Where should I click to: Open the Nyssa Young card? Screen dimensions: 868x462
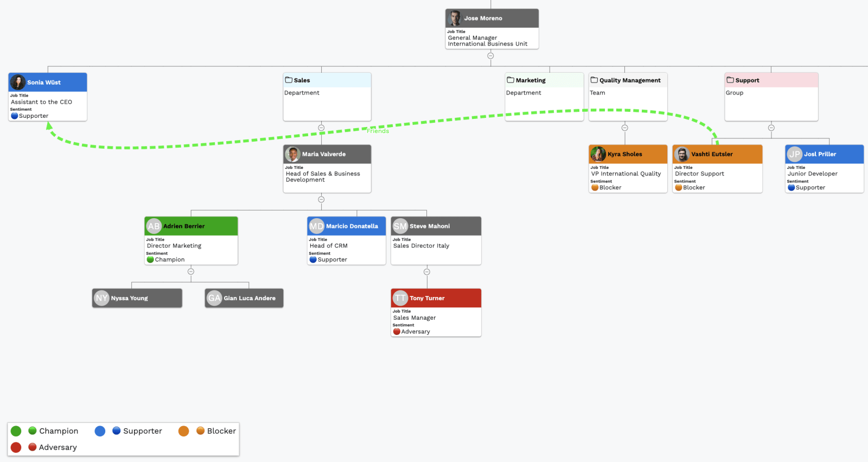137,298
